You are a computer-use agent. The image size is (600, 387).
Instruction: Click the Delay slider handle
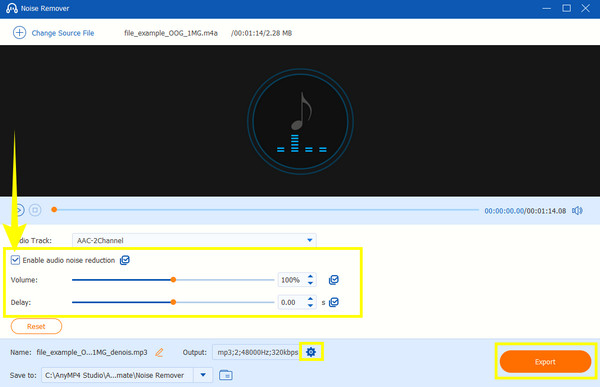coord(173,302)
